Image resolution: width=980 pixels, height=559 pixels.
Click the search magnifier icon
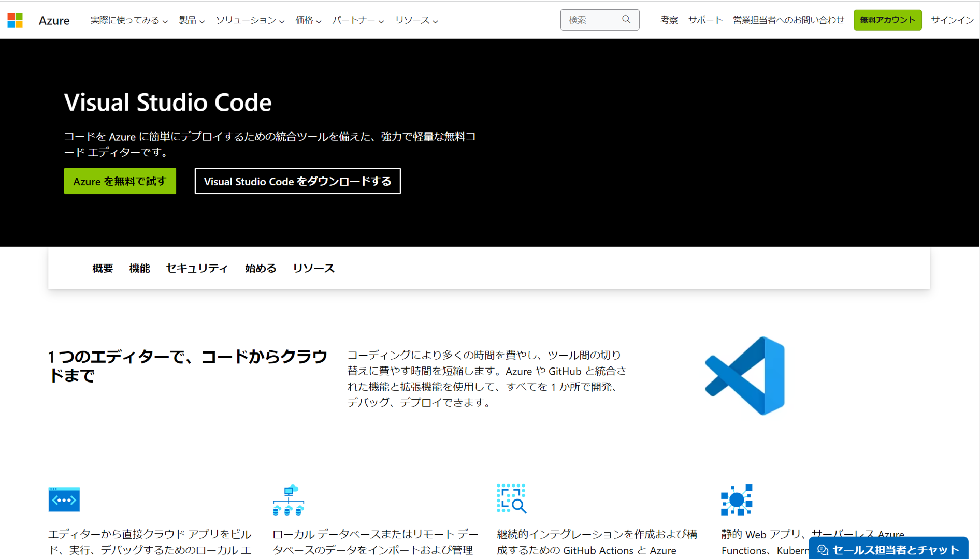point(626,20)
